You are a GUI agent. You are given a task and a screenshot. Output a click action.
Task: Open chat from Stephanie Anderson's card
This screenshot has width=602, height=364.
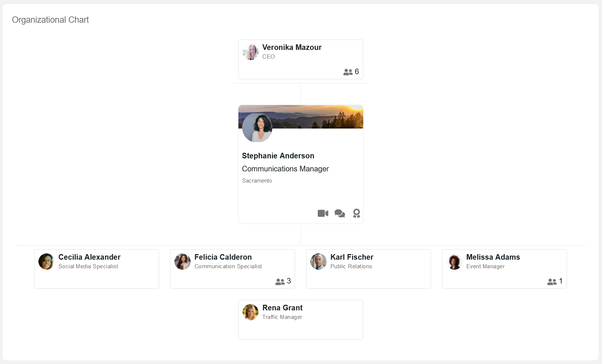pyautogui.click(x=339, y=213)
